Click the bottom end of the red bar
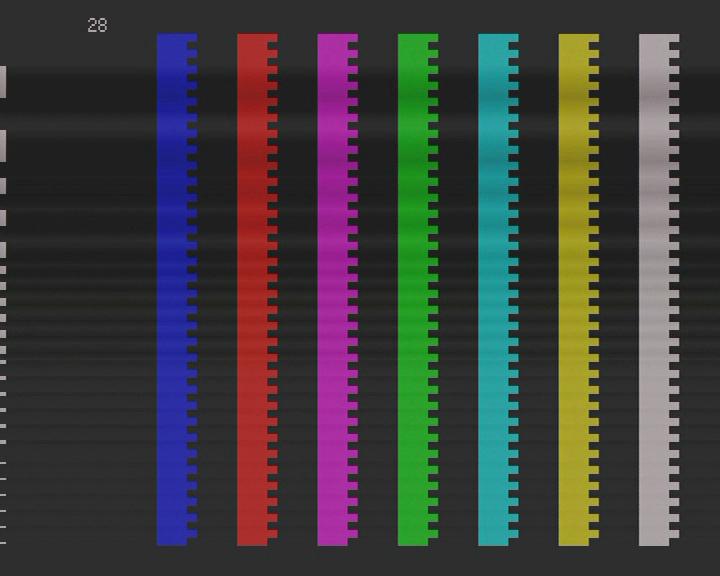The height and width of the screenshot is (576, 720). pos(253,540)
